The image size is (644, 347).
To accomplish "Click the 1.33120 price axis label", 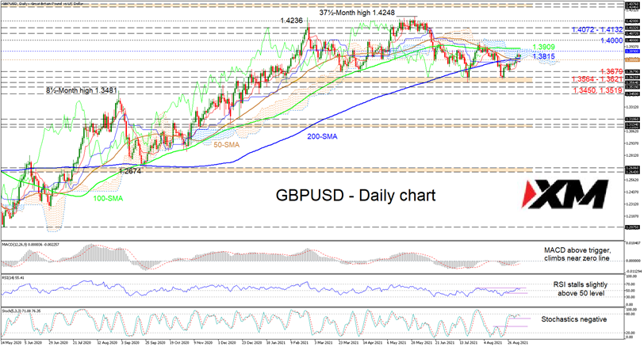I will tap(633, 107).
